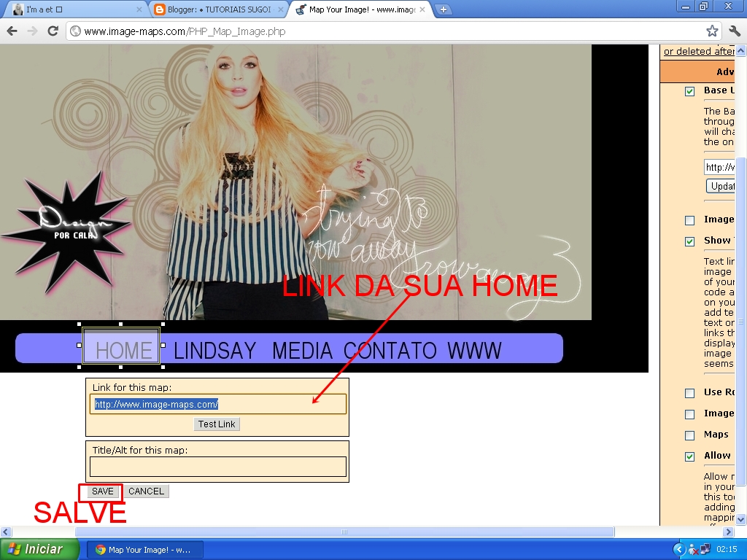Click the bookmark star in the address bar

coord(711,32)
